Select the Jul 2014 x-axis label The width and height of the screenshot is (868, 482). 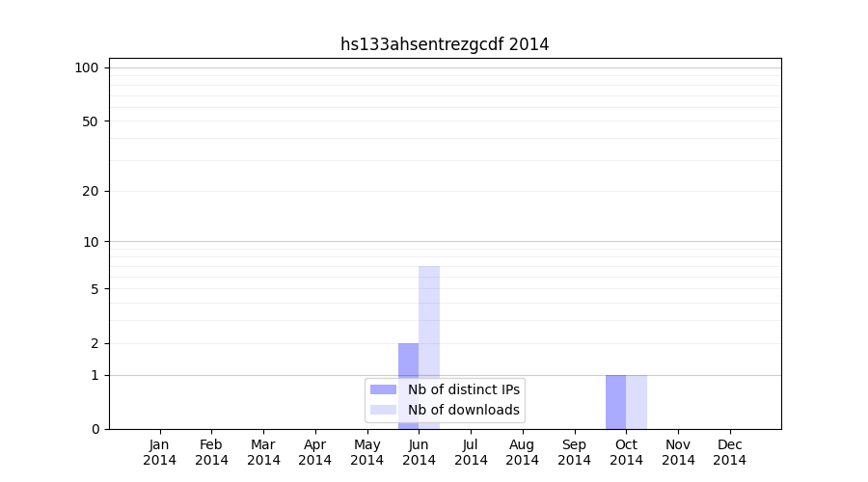pos(471,452)
